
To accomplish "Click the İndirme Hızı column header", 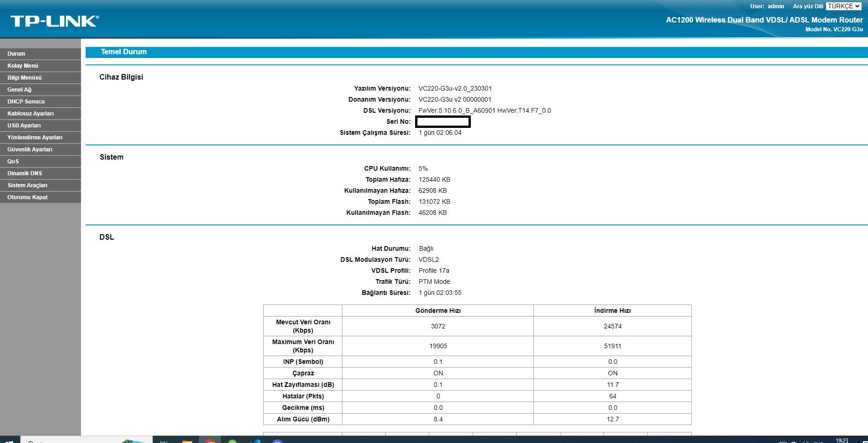I will pyautogui.click(x=613, y=311).
